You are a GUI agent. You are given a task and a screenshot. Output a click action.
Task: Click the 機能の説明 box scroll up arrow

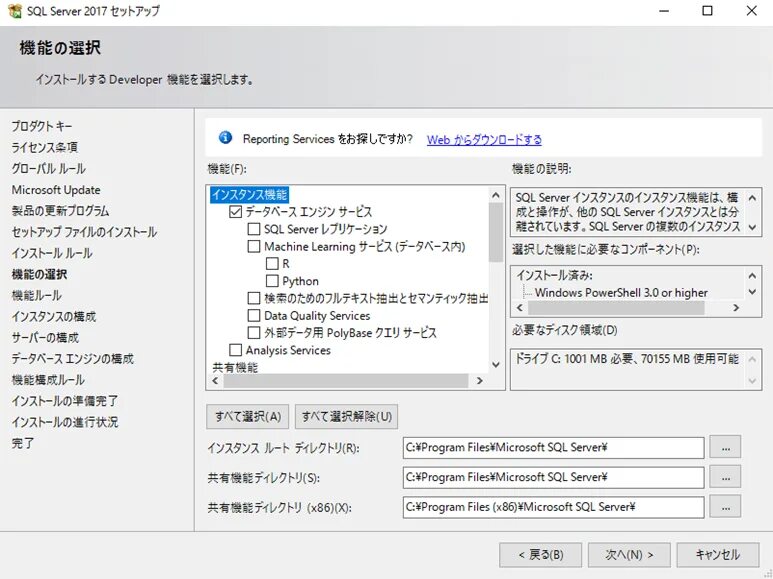[752, 198]
